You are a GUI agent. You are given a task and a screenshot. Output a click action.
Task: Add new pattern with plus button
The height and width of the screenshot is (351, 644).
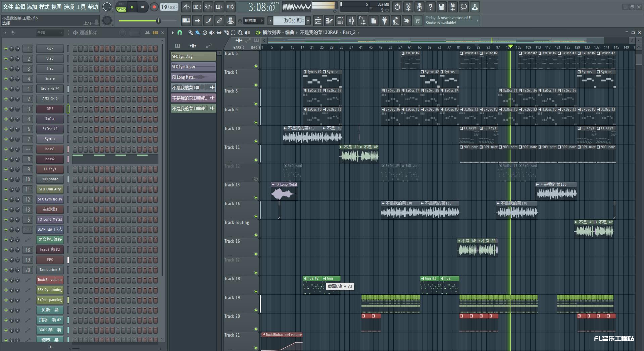click(308, 20)
